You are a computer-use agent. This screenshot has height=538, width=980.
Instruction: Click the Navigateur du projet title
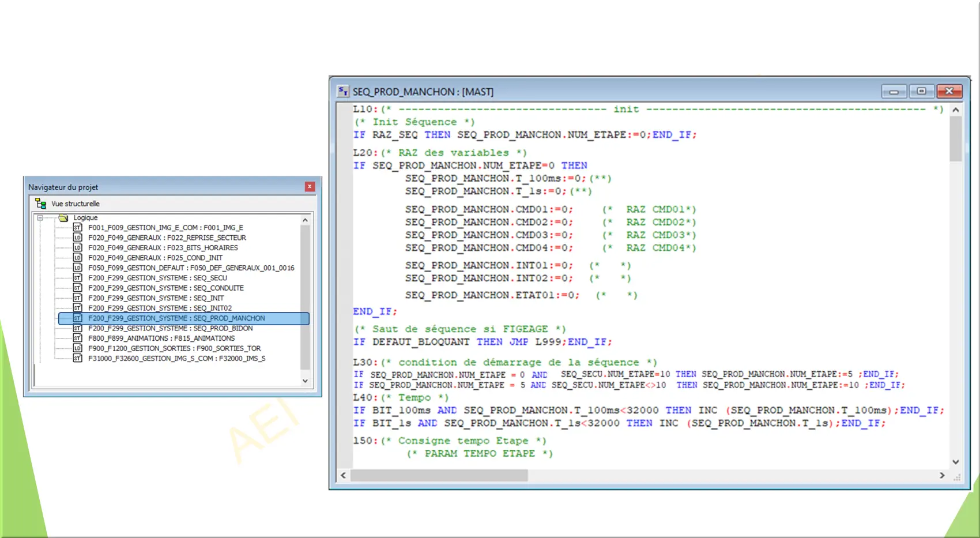pyautogui.click(x=63, y=187)
